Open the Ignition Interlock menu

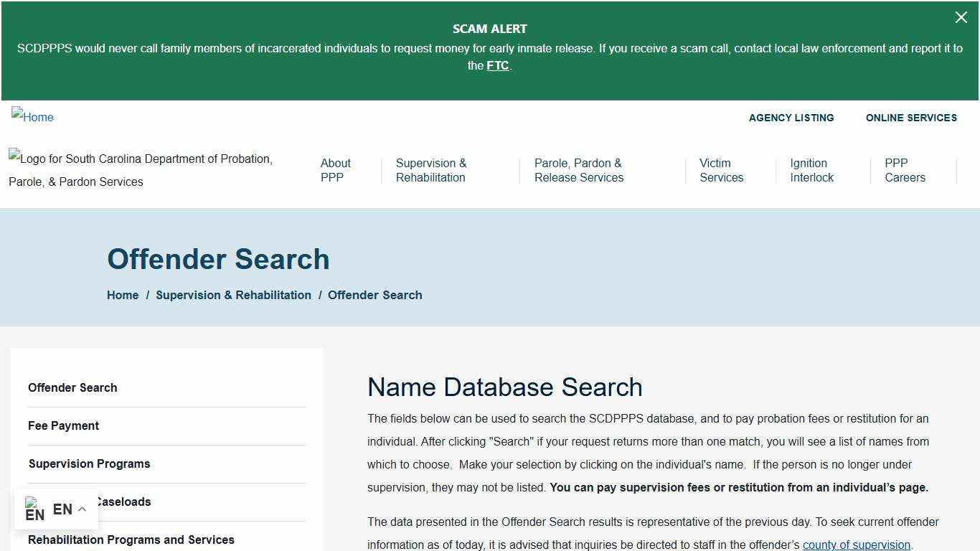coord(811,170)
